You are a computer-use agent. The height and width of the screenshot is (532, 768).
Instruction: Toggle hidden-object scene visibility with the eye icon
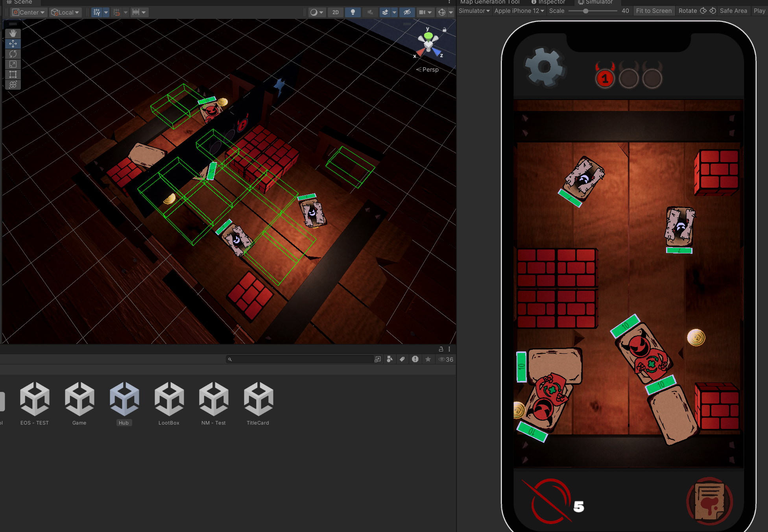tap(407, 12)
